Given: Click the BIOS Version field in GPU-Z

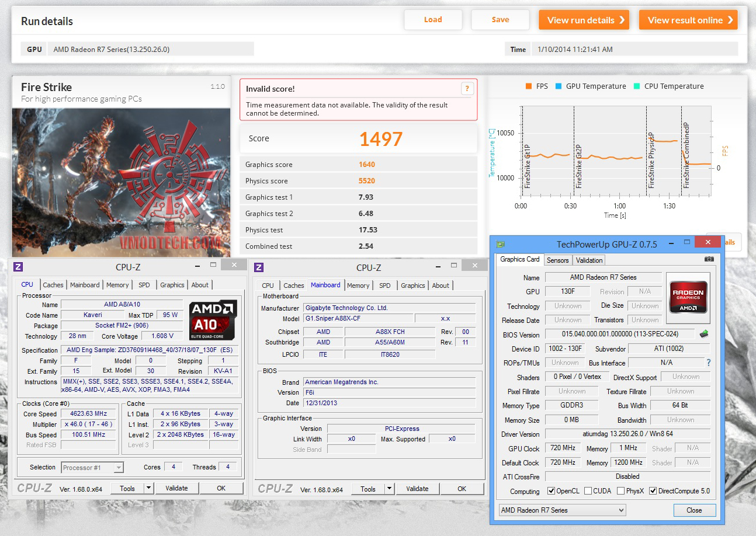Looking at the screenshot, I should pos(621,335).
